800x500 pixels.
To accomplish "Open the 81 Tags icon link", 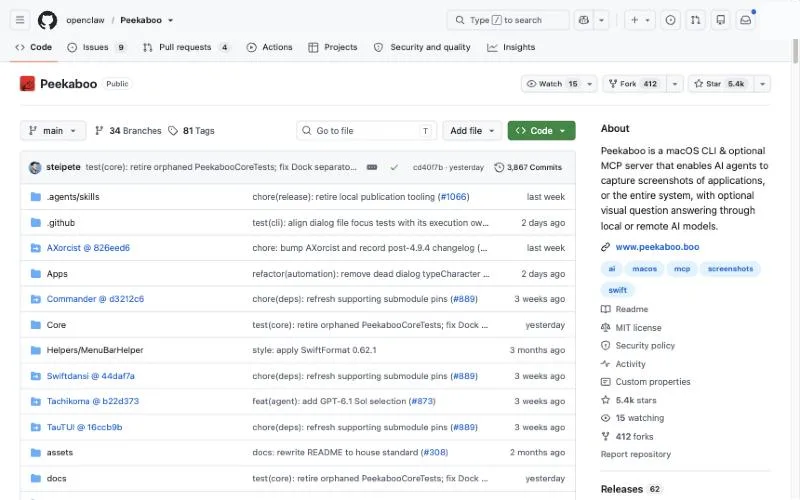I will (x=191, y=131).
